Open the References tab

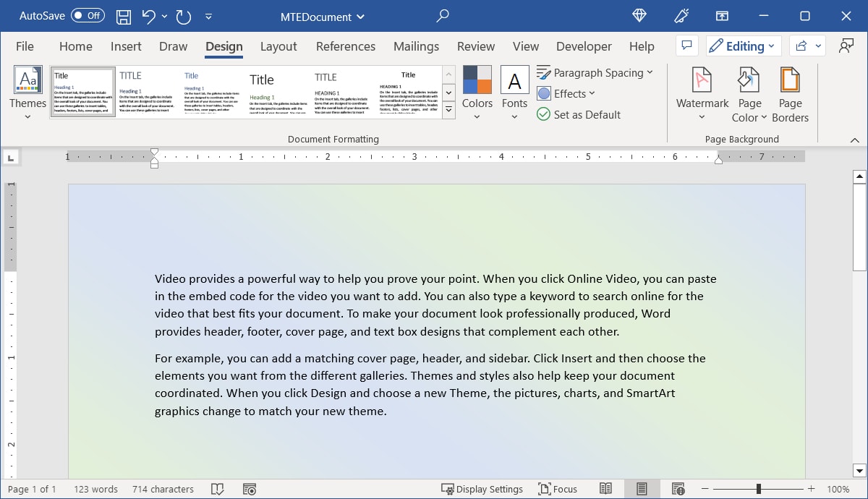(346, 46)
